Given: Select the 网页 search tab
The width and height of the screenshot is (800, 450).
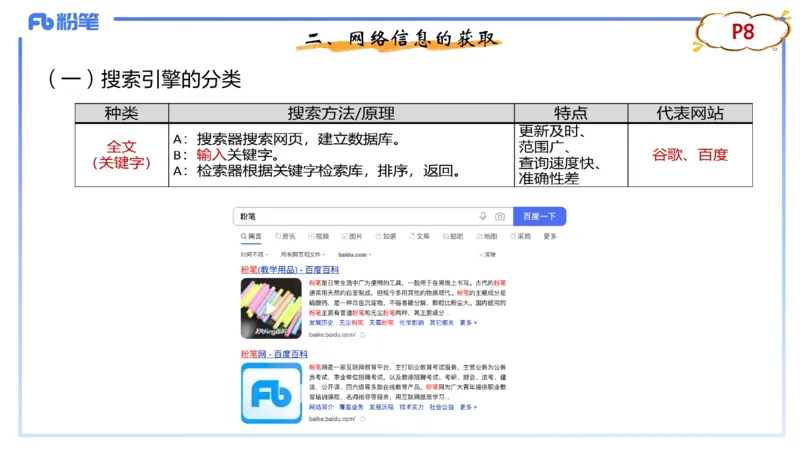Looking at the screenshot, I should (x=251, y=236).
